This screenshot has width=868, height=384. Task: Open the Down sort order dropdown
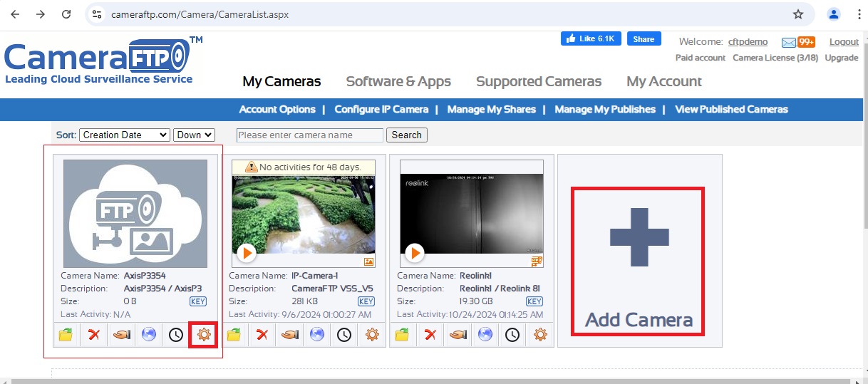pyautogui.click(x=195, y=135)
